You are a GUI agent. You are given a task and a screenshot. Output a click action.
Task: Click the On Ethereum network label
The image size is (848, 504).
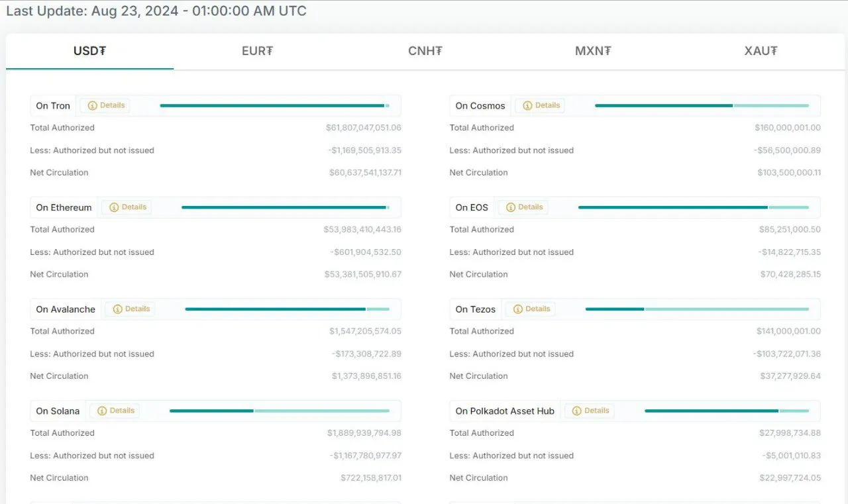coord(64,207)
